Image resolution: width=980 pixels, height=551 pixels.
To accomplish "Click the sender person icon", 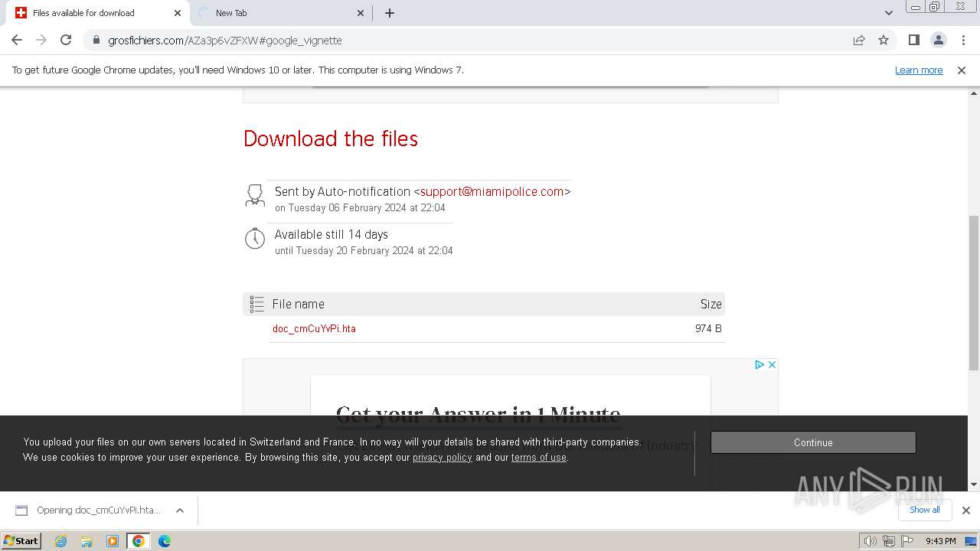I will 255,195.
